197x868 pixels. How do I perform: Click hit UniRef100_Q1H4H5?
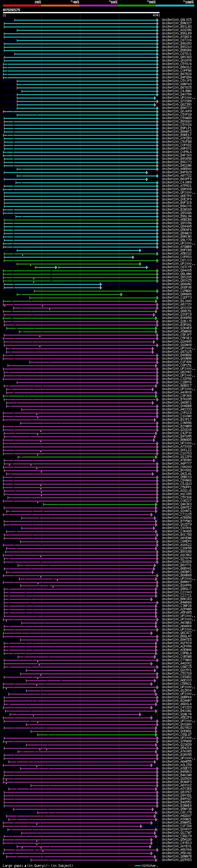click(177, 341)
